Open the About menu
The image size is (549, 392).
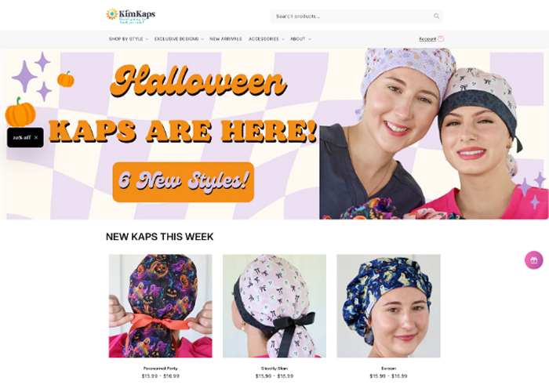tap(300, 39)
